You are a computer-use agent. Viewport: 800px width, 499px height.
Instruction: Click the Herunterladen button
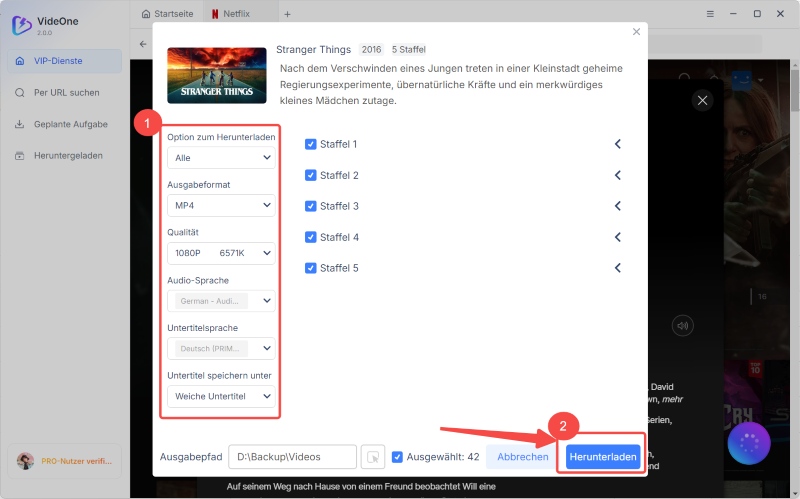coord(603,457)
